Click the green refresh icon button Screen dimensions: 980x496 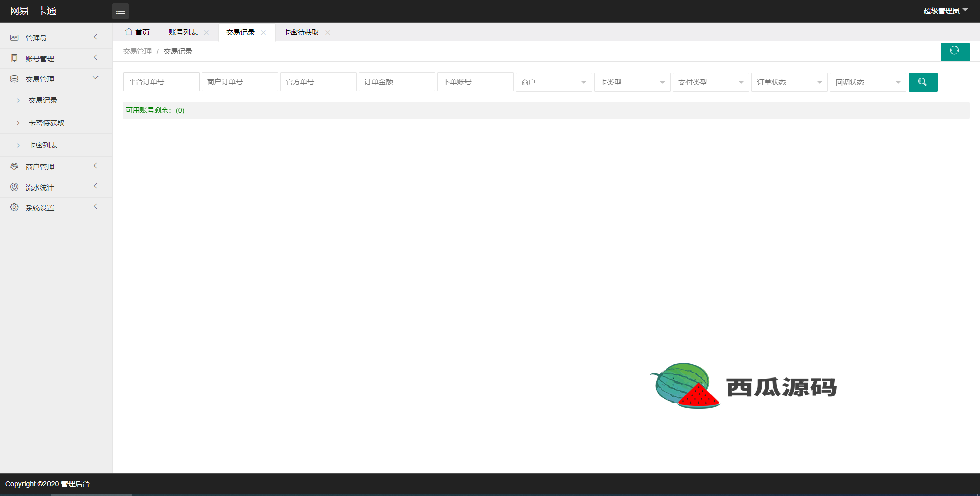[x=954, y=51]
